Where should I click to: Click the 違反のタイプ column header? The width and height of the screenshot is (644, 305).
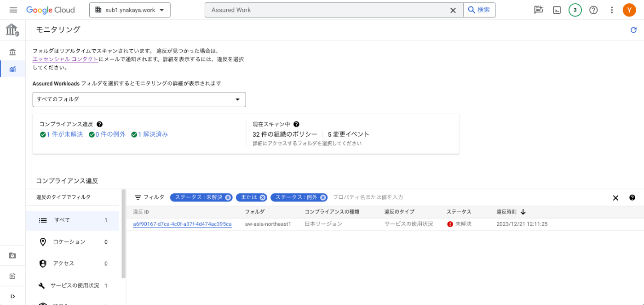[x=400, y=212]
